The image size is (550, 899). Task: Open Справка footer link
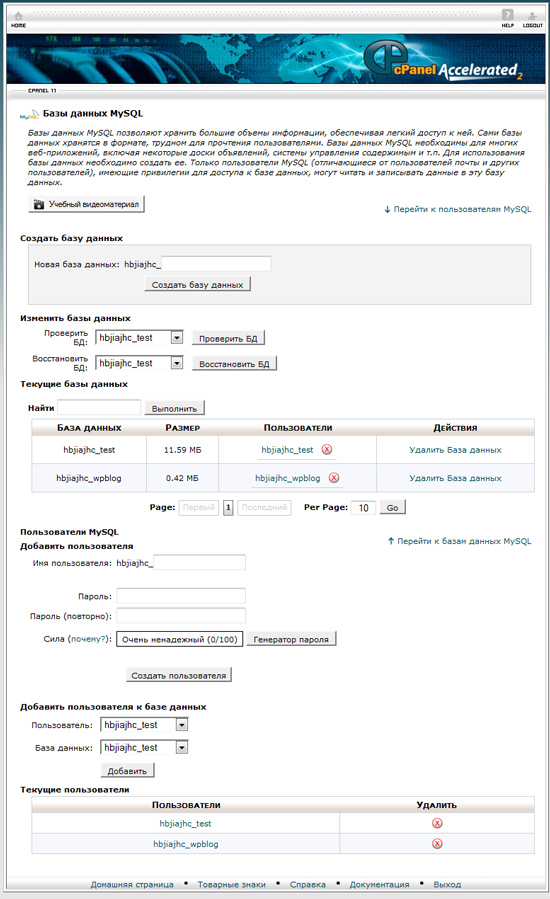pos(308,884)
